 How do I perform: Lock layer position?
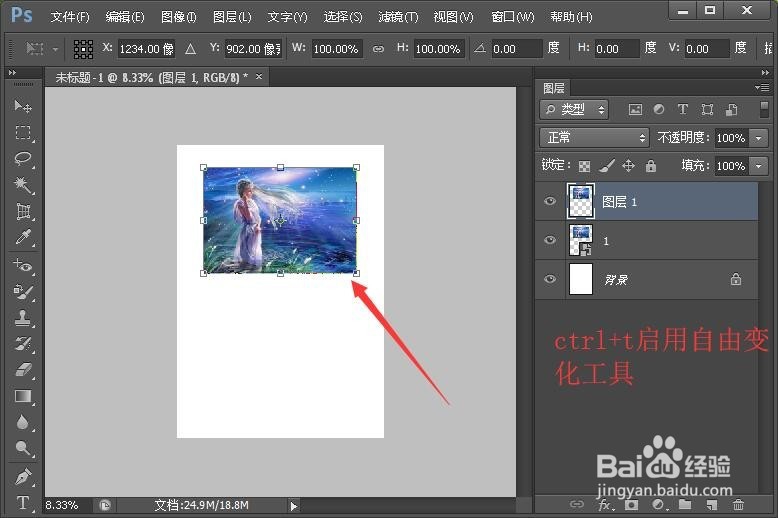[629, 166]
